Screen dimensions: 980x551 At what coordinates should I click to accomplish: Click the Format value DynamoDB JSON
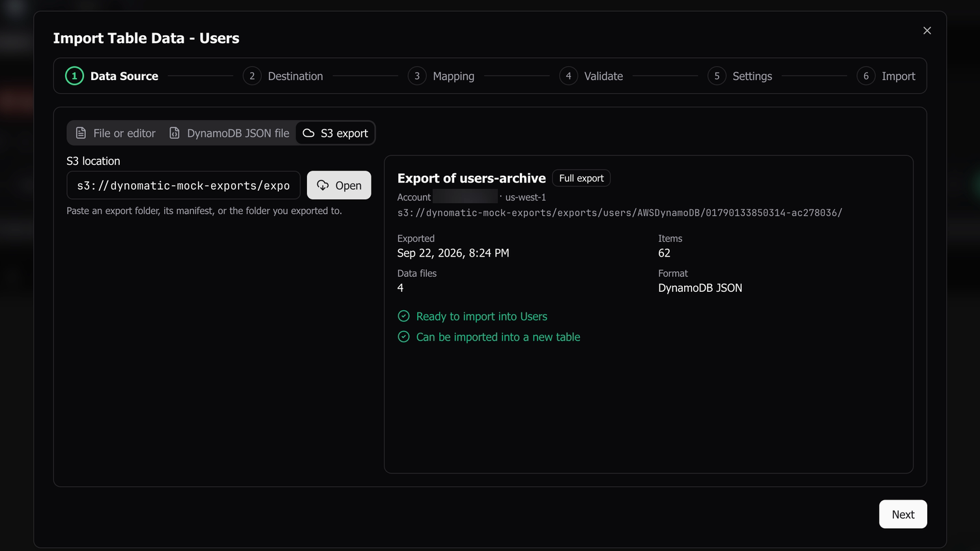click(700, 288)
